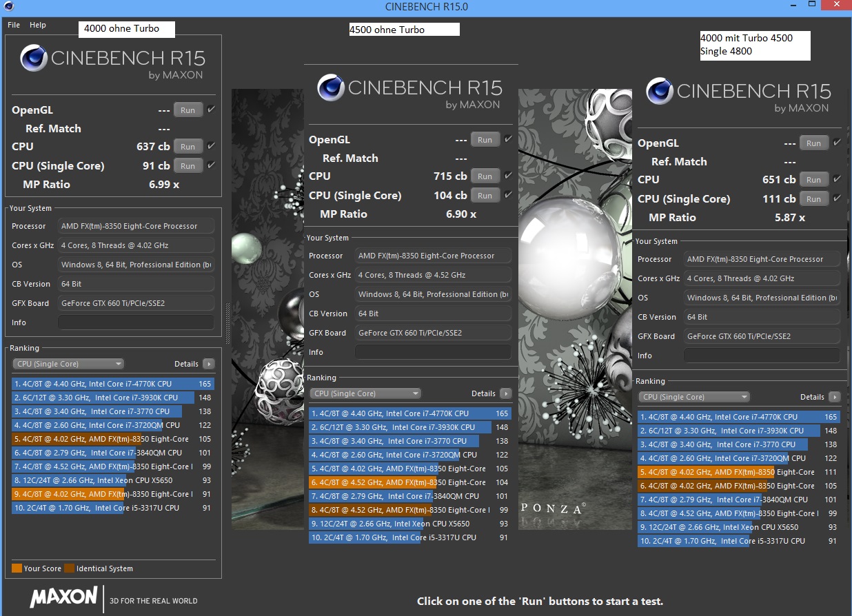852x616 pixels.
Task: Toggle the checkbox beside CPU 651 cb
Action: (x=837, y=179)
